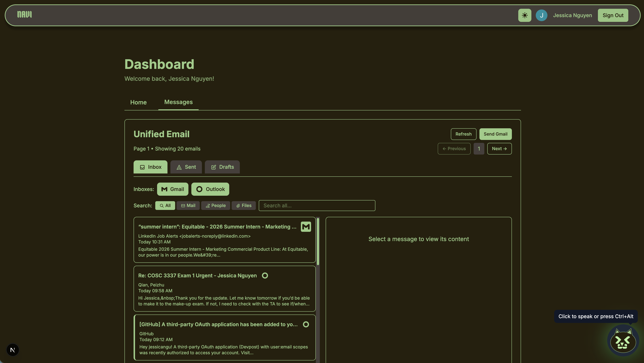Select the Mail search filter
The height and width of the screenshot is (363, 644).
click(x=188, y=206)
